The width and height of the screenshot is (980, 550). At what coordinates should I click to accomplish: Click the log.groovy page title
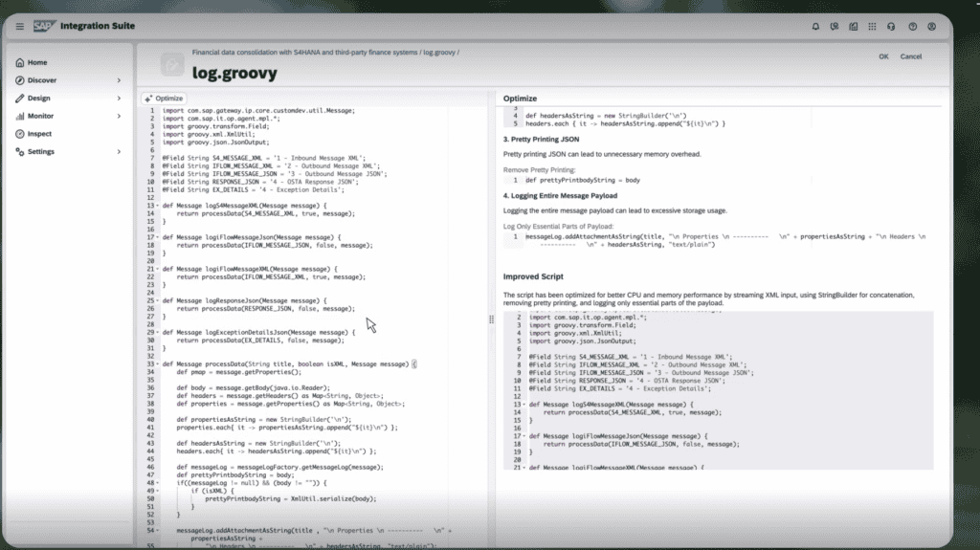tap(234, 73)
